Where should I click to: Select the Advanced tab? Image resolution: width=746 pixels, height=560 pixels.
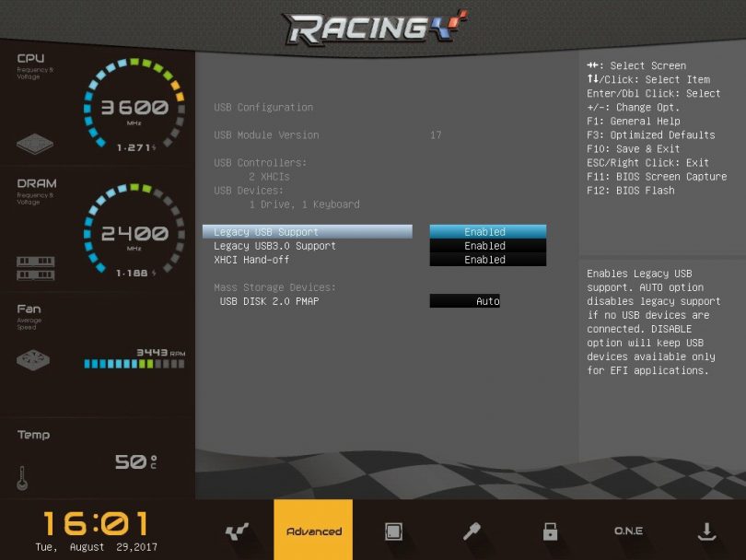click(x=313, y=531)
